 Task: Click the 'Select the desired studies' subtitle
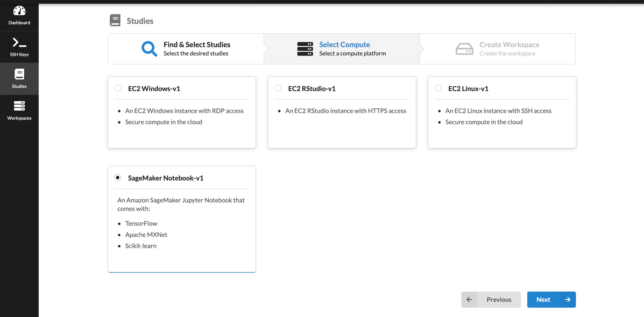[196, 53]
